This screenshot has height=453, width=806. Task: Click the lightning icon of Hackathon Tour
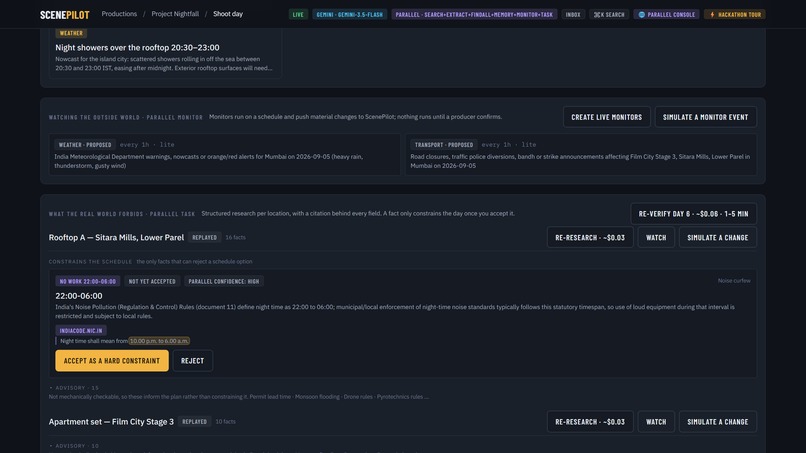pos(712,14)
